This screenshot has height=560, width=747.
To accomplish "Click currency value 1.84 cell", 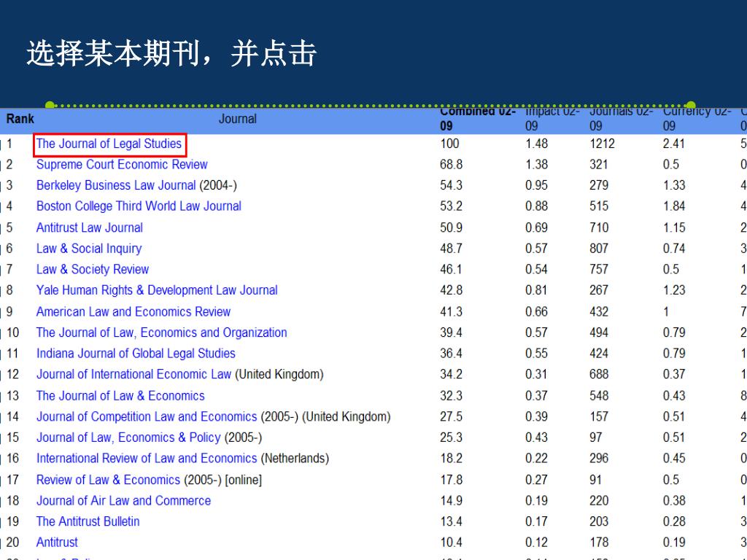I will [x=673, y=206].
